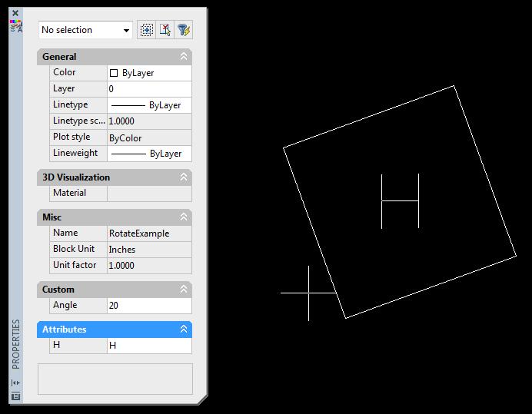Screen dimensions: 532x414
Task: Click the empty Material value field
Action: tap(149, 194)
